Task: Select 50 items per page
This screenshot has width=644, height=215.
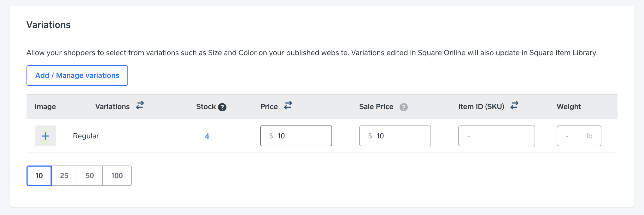Action: point(90,176)
